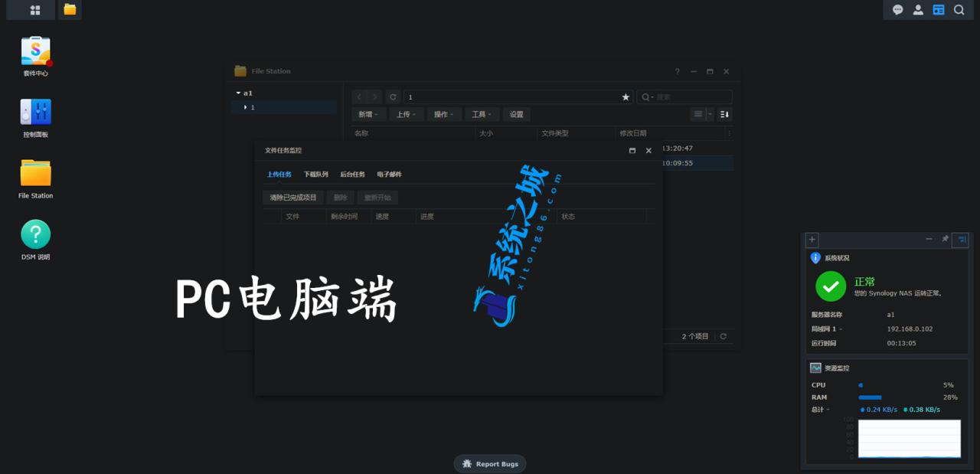
Task: Expand the 新增 dropdown in File Station
Action: [x=368, y=113]
